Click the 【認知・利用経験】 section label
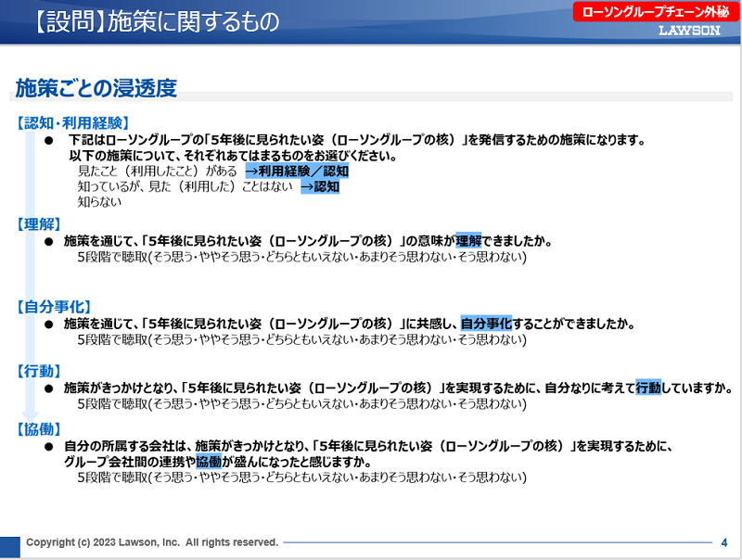 (72, 123)
